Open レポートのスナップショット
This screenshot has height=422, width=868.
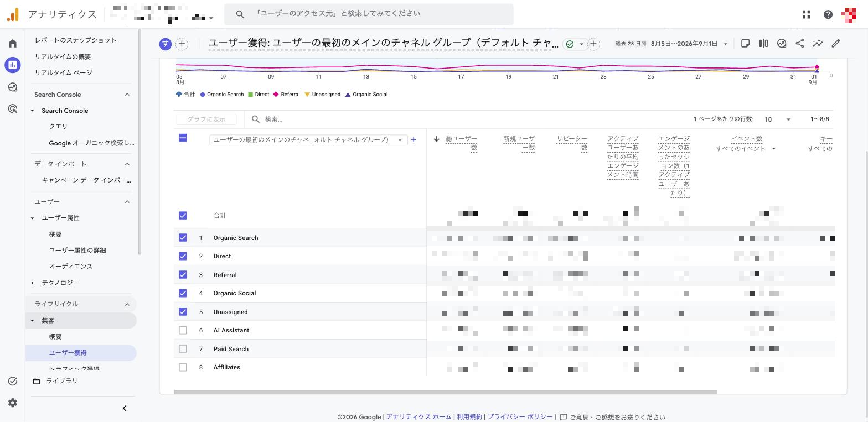point(76,40)
